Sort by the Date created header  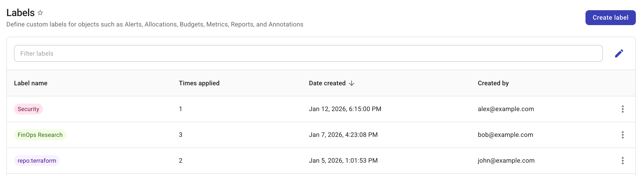[x=327, y=83]
